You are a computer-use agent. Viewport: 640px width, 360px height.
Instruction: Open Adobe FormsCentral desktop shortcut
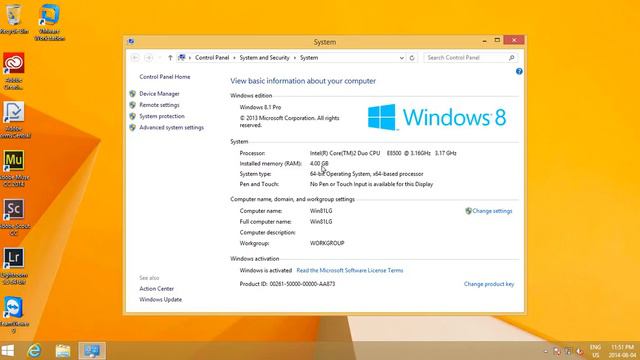(15, 120)
